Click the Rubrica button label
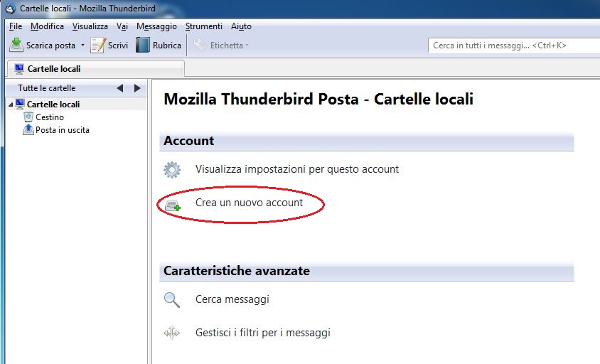This screenshot has height=364, width=600. point(167,45)
